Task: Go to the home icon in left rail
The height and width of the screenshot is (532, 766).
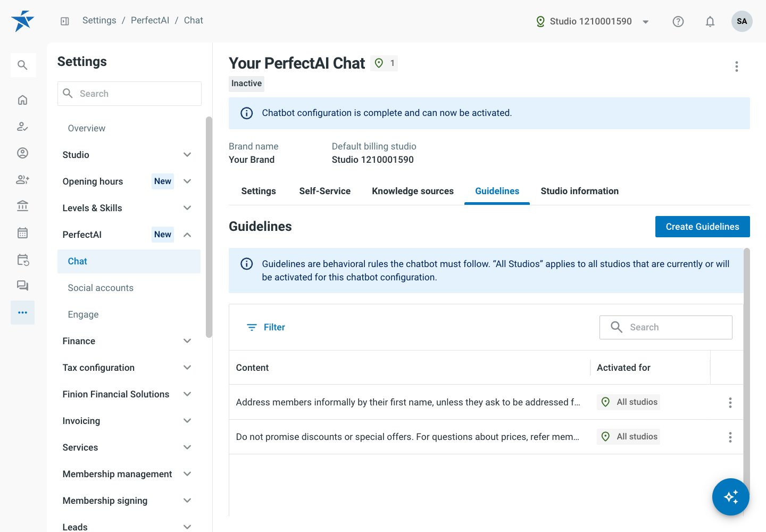Action: (22, 100)
